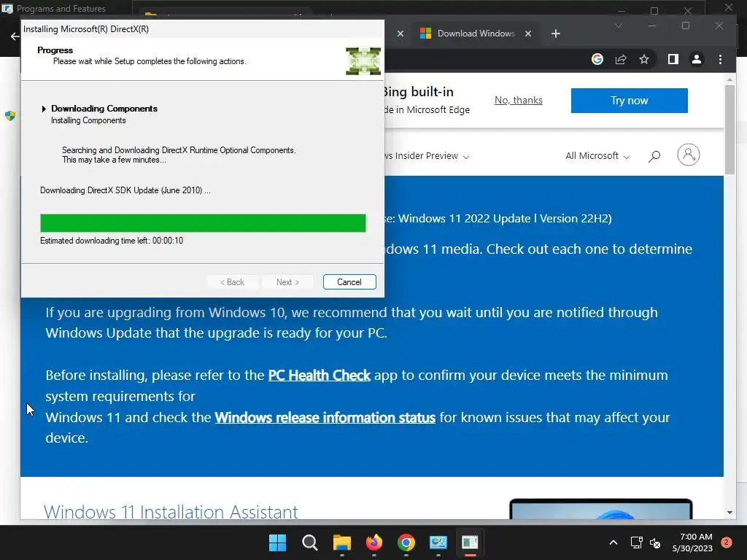Open notification badge showing 2
Viewport: 747px width, 560px height.
[x=726, y=542]
